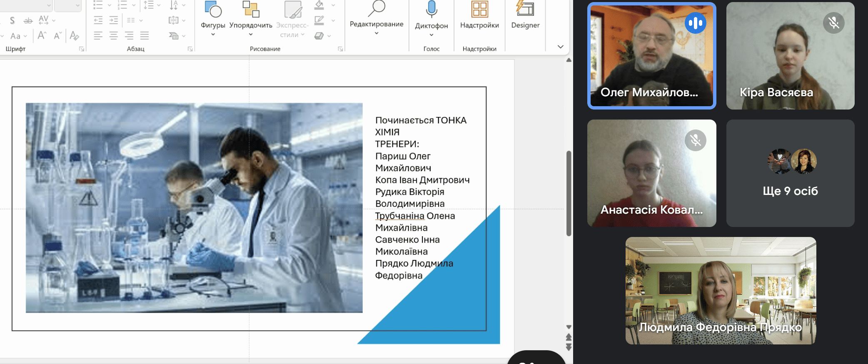Open the 'Ще 9 осіб' participants tile
Viewport: 868px width, 364px height.
(x=791, y=173)
